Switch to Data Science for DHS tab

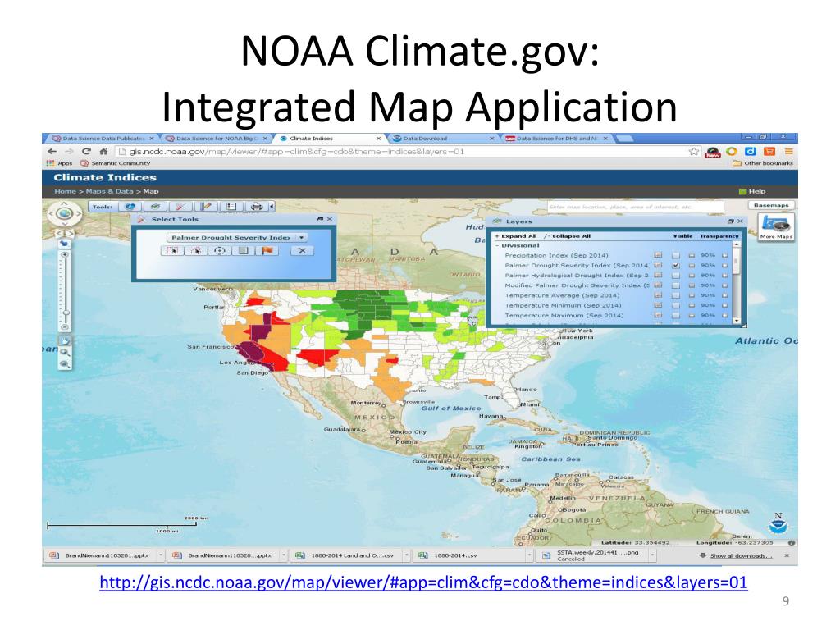click(x=557, y=138)
